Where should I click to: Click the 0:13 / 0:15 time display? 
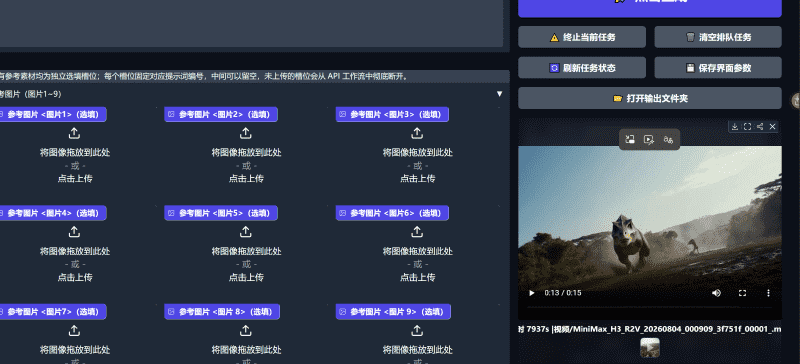click(563, 293)
